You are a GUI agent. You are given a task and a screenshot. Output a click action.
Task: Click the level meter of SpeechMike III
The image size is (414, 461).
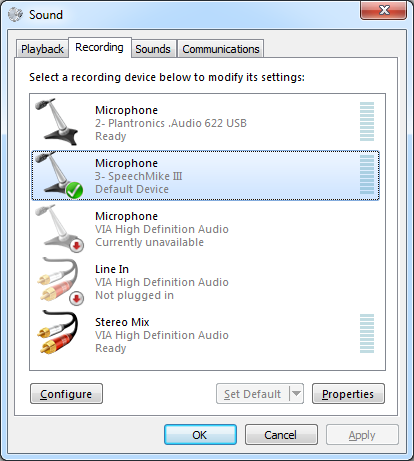pyautogui.click(x=367, y=175)
